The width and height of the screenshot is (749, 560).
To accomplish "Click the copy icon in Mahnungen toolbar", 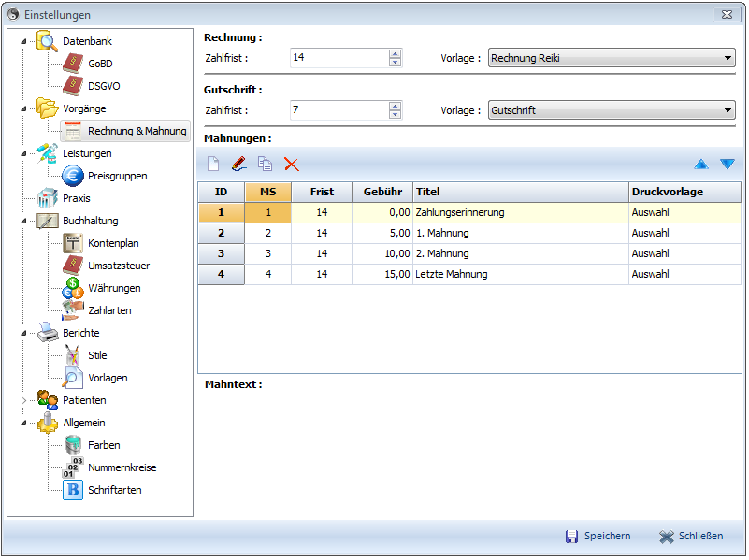I will 265,165.
